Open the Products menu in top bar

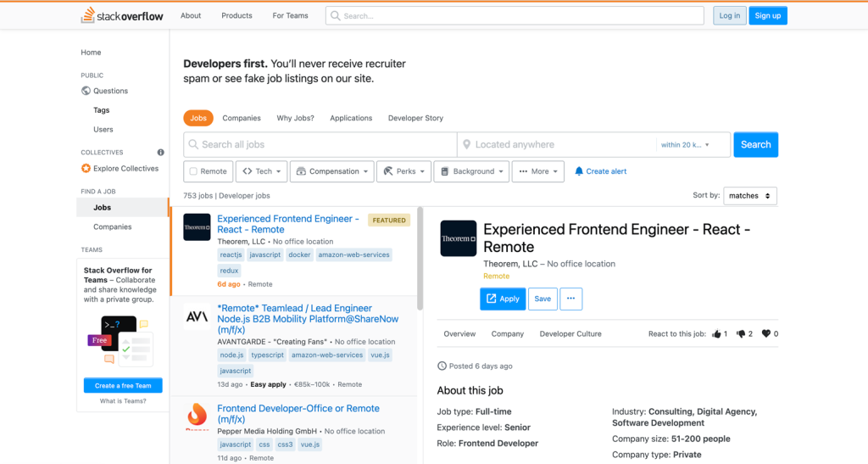tap(237, 15)
